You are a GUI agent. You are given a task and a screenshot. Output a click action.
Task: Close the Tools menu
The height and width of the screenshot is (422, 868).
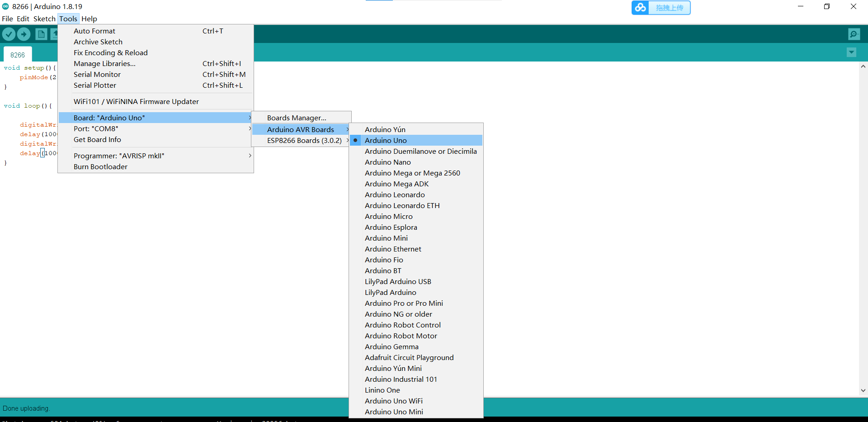pyautogui.click(x=68, y=19)
